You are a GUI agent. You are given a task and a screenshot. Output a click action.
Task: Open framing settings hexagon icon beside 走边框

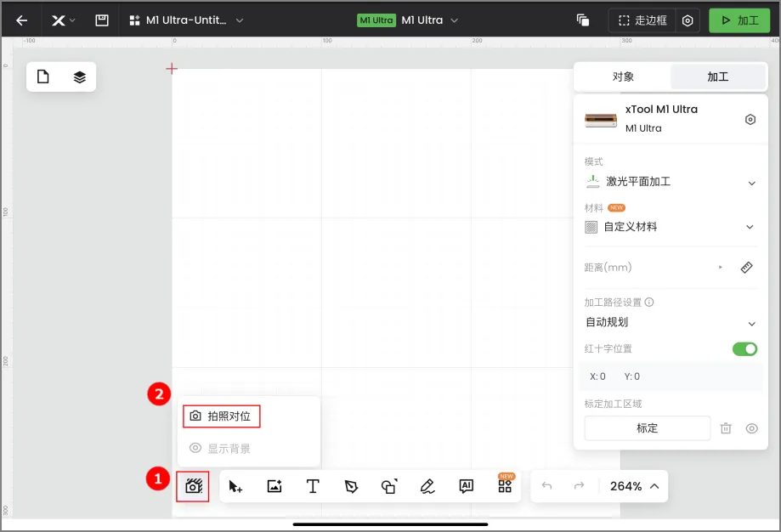point(688,21)
